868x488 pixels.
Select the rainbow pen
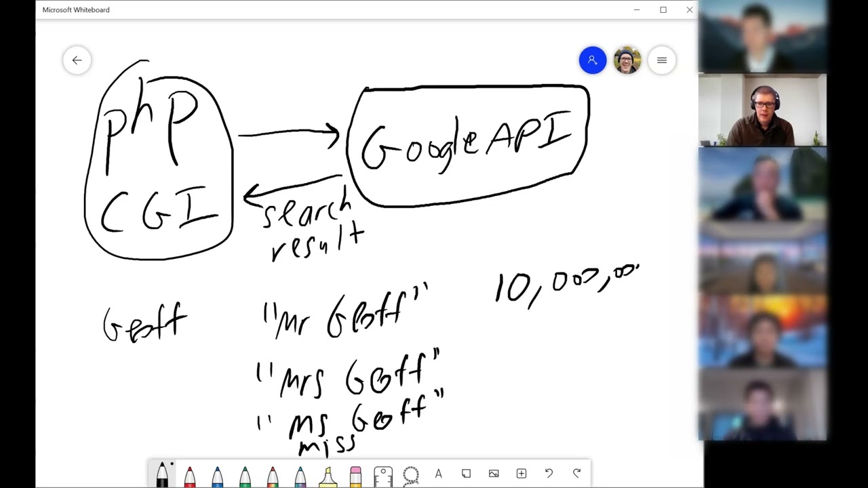[273, 476]
